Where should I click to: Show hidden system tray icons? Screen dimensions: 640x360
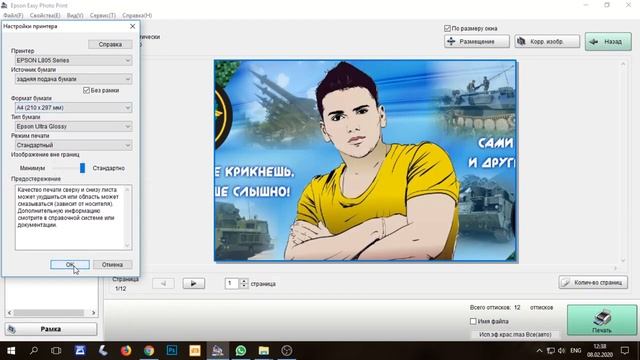(x=539, y=351)
